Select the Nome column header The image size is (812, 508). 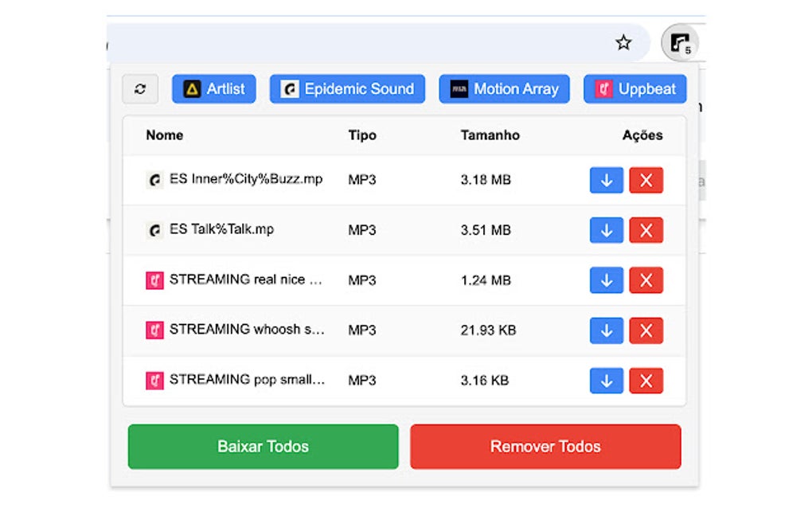(x=164, y=135)
